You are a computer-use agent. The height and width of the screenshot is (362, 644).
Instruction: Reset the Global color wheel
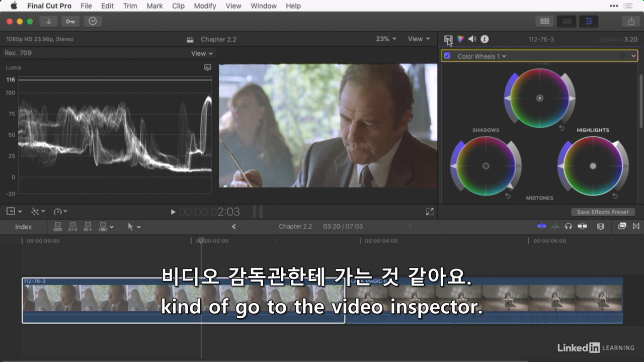(x=562, y=129)
